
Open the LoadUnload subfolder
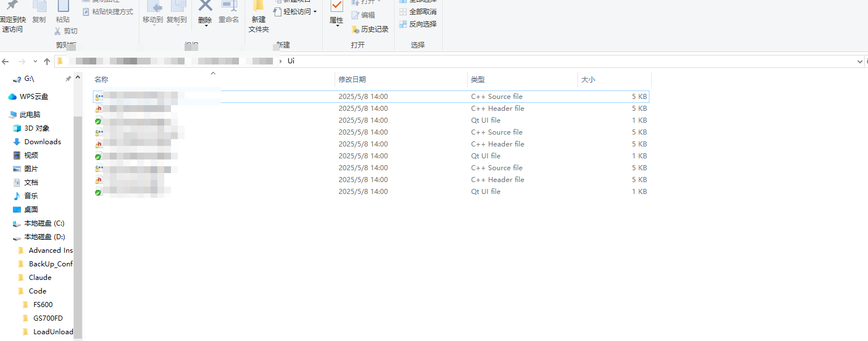point(48,332)
